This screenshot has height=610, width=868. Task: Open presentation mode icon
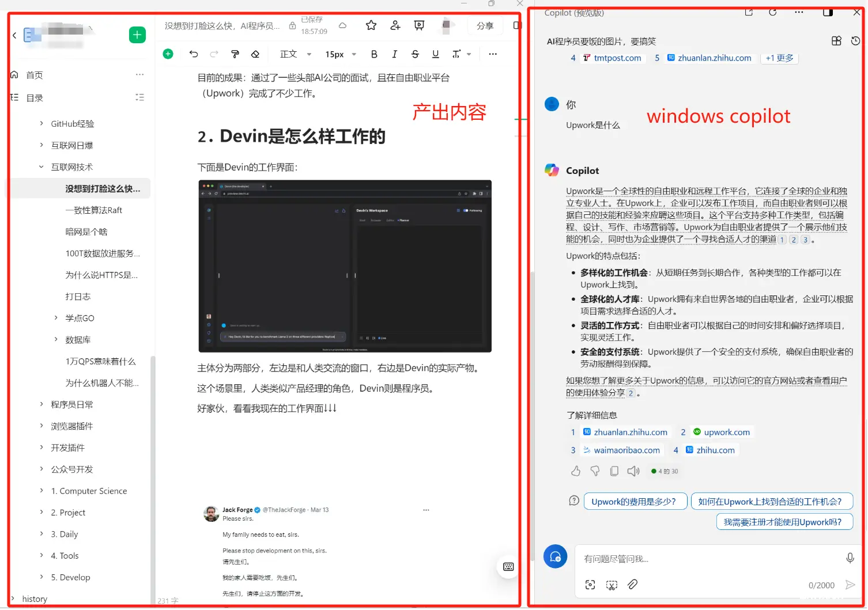click(x=420, y=25)
